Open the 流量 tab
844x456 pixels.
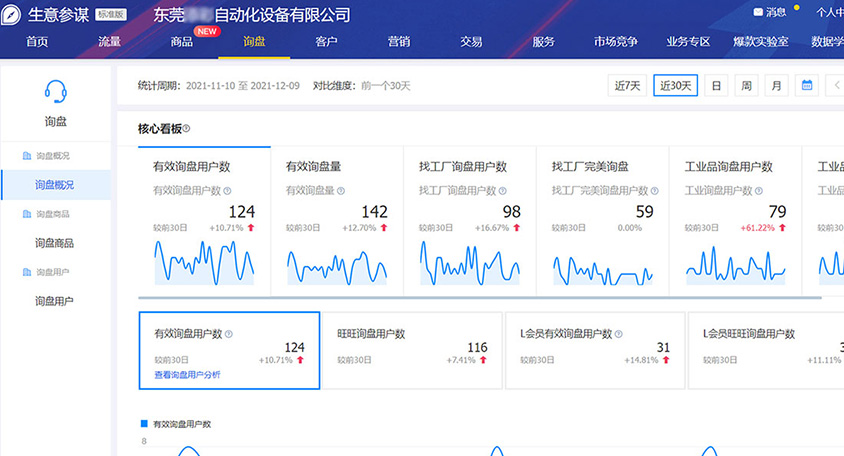[x=109, y=41]
